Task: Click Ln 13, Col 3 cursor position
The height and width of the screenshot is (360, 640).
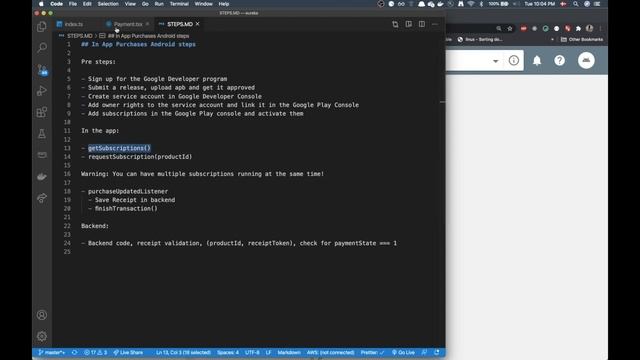Action: click(183, 352)
